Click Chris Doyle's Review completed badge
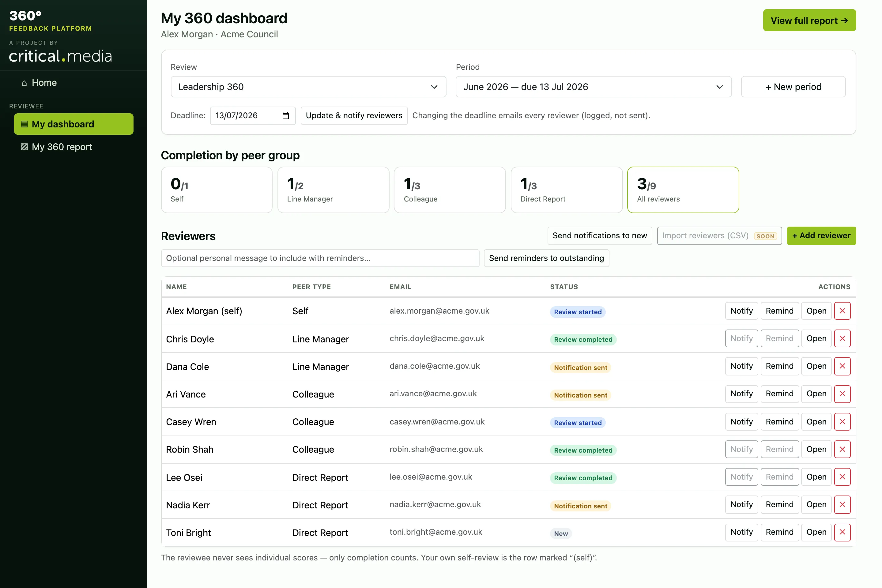The image size is (882, 588). click(583, 340)
